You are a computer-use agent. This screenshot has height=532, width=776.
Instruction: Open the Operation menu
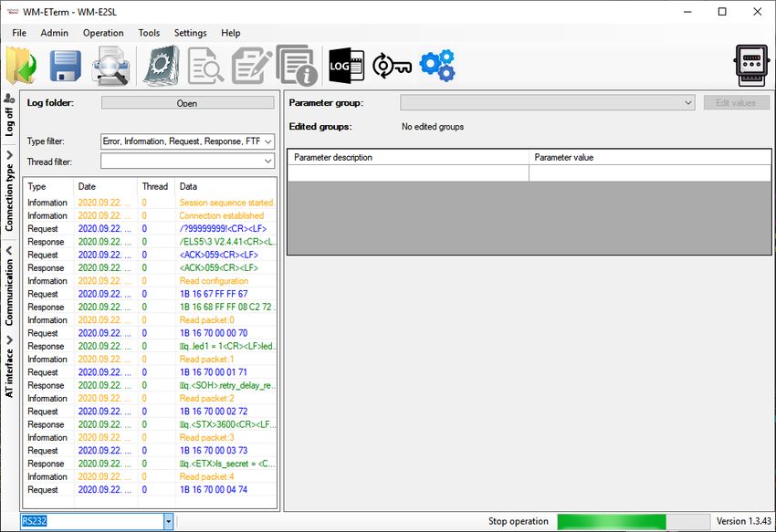pyautogui.click(x=103, y=33)
